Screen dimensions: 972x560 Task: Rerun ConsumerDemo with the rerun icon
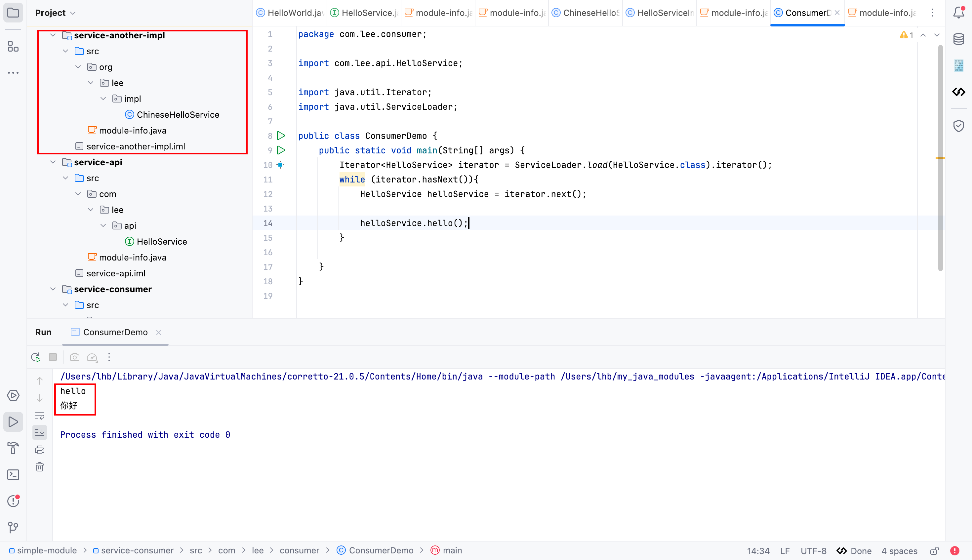[36, 357]
